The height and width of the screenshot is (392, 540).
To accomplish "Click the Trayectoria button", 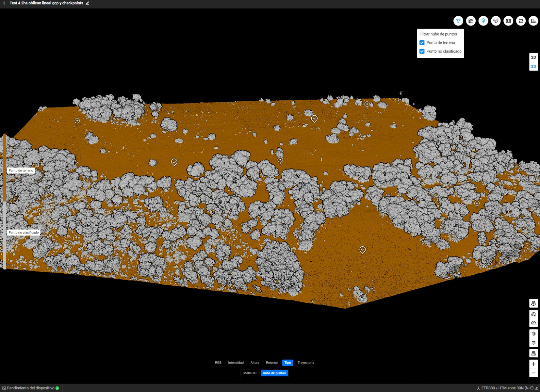I will point(305,363).
